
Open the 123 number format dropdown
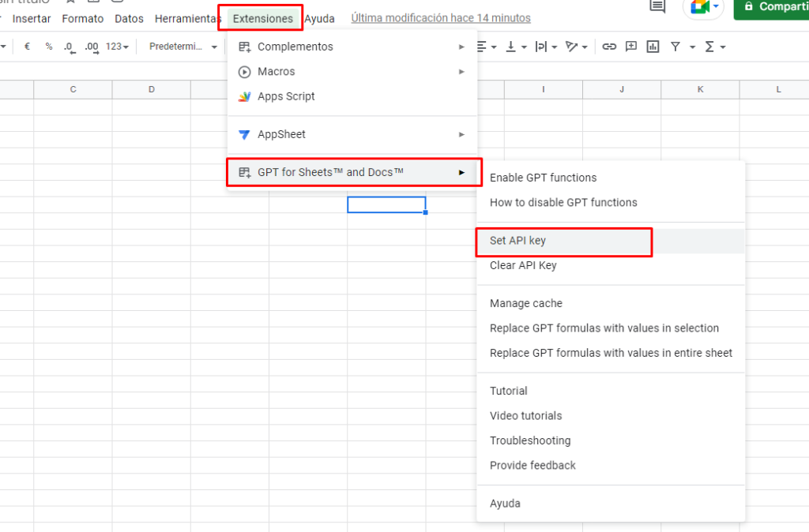[117, 47]
